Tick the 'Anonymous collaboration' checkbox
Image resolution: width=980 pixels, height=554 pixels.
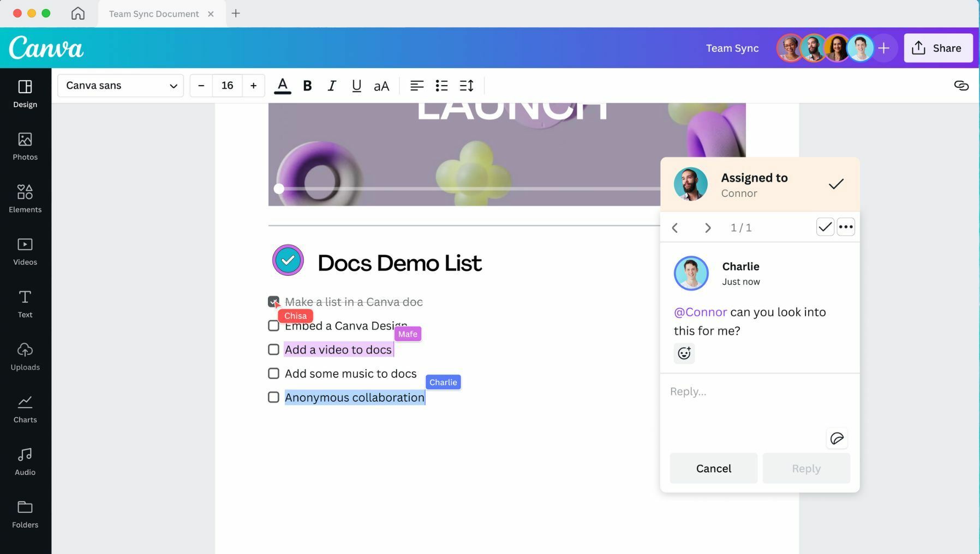pyautogui.click(x=273, y=397)
